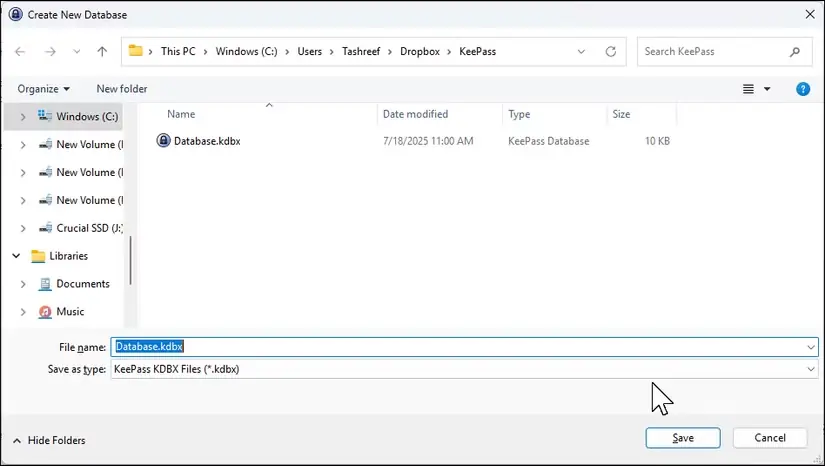Select Users in the breadcrumb path
825x466 pixels.
pos(309,52)
